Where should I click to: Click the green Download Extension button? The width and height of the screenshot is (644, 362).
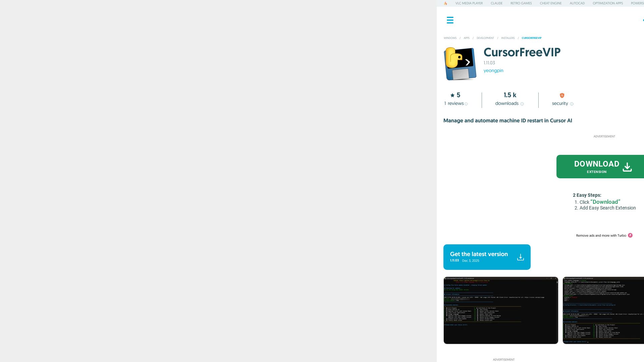pos(600,167)
